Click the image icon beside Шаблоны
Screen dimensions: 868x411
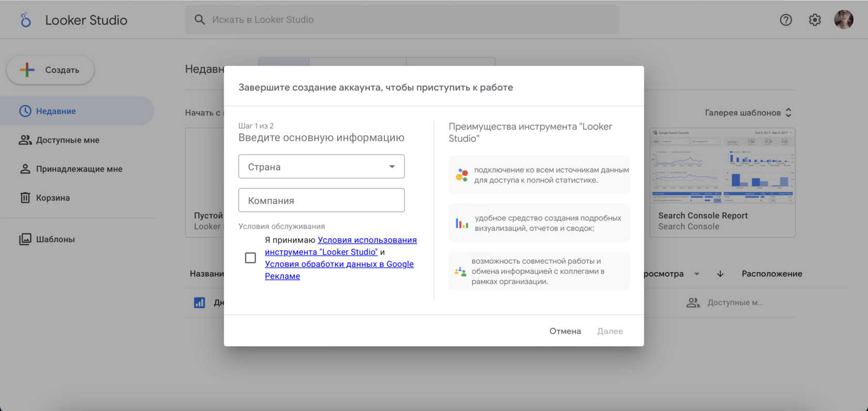click(25, 239)
